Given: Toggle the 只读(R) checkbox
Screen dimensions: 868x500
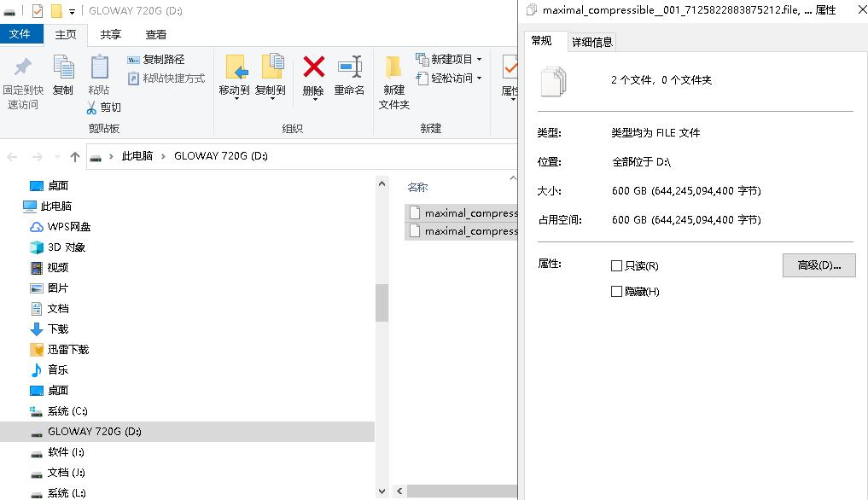Looking at the screenshot, I should [616, 265].
